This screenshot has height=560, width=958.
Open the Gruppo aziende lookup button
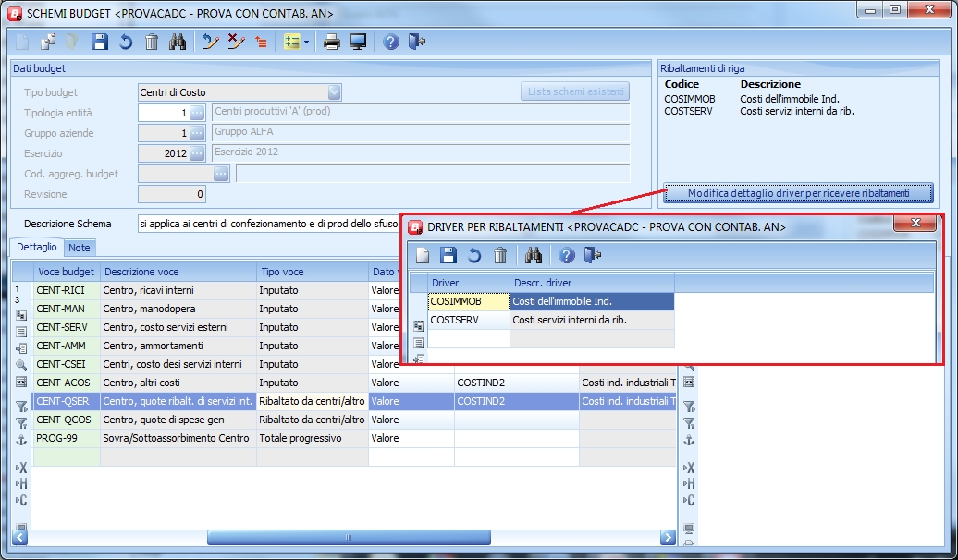coord(197,133)
